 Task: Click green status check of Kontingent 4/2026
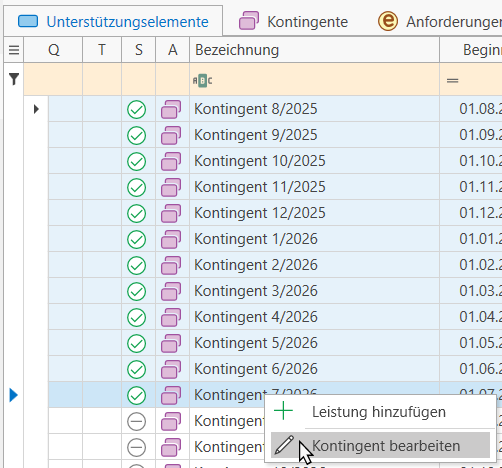(136, 317)
